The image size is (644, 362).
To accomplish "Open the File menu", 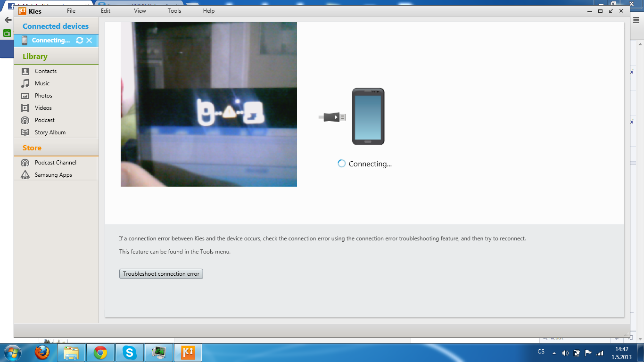I will (71, 11).
